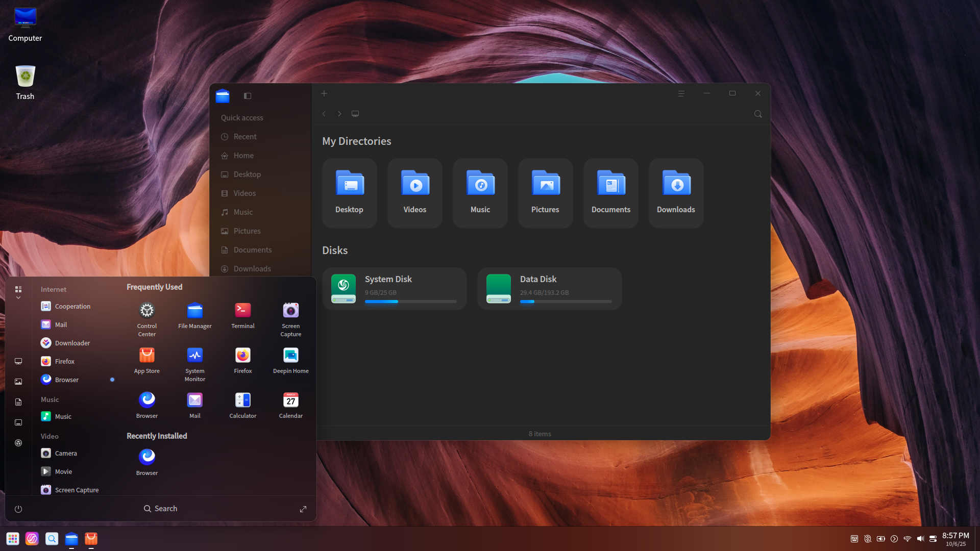Launch Calculator from Frequently Used
The width and height of the screenshot is (980, 551).
click(x=242, y=400)
